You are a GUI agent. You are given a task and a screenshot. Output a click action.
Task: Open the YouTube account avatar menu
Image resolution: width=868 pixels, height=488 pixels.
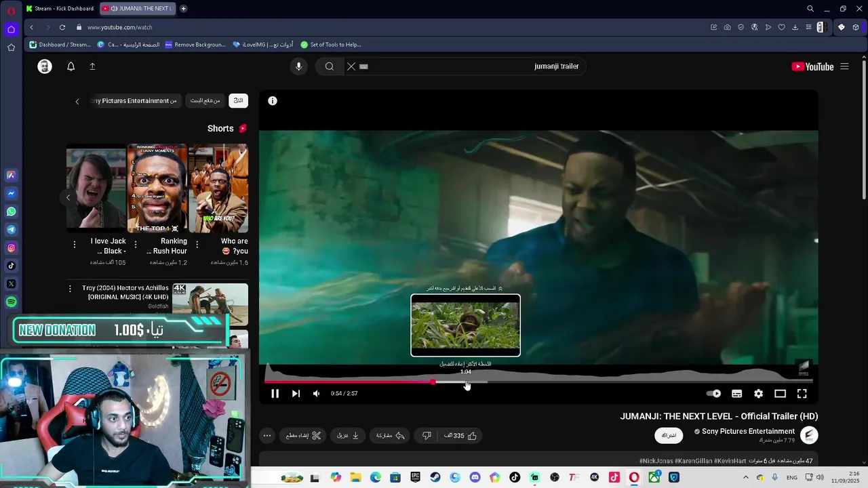coord(45,66)
